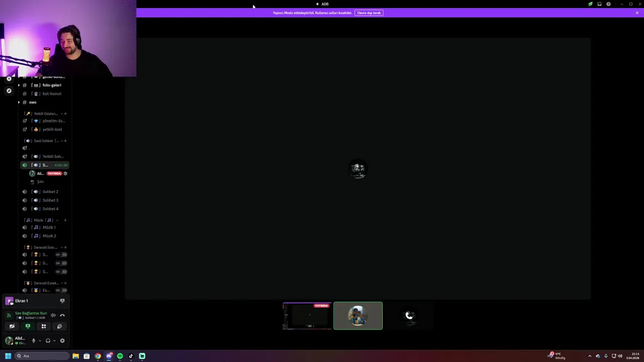Toggle the green screen share button
This screenshot has width=644, height=362.
(x=28, y=326)
